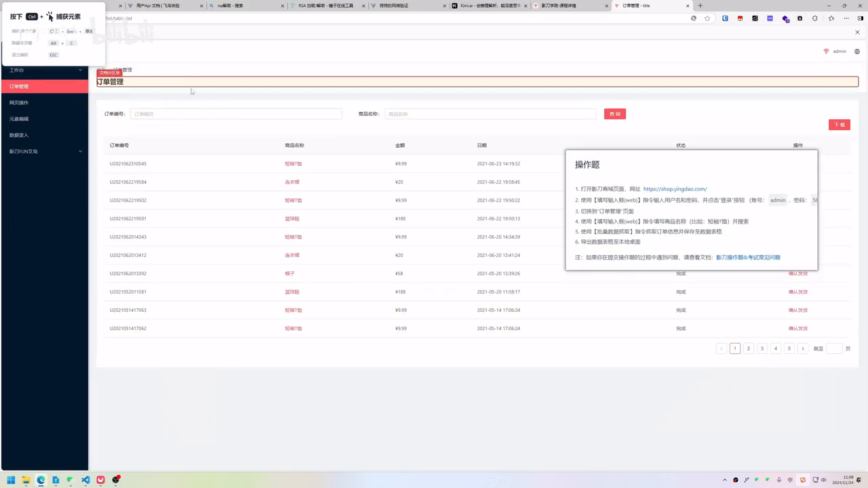
Task: Expand the 工作台 sidebar menu
Action: tap(44, 70)
